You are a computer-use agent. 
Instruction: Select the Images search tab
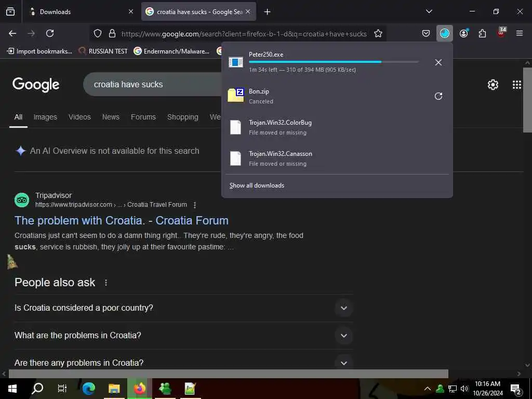pyautogui.click(x=45, y=117)
